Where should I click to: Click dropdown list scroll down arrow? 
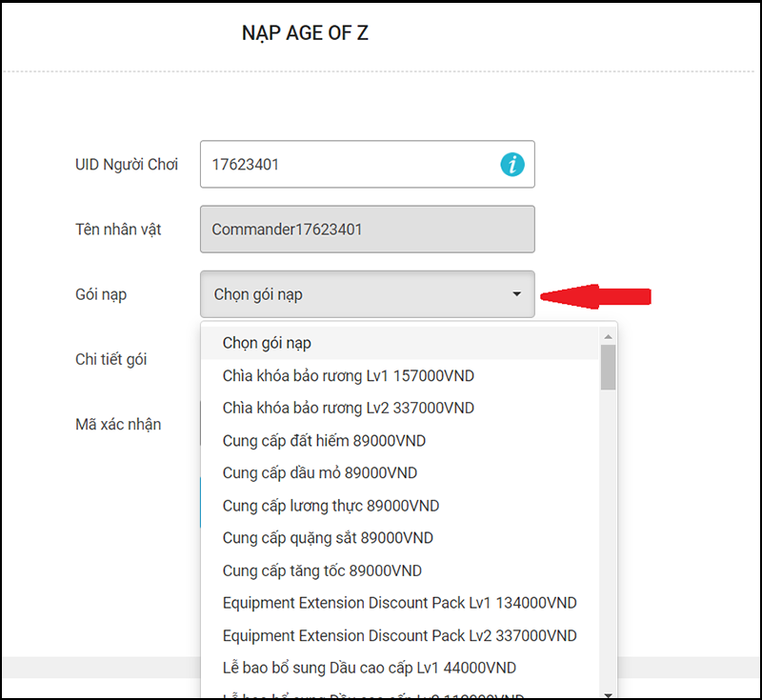(608, 695)
